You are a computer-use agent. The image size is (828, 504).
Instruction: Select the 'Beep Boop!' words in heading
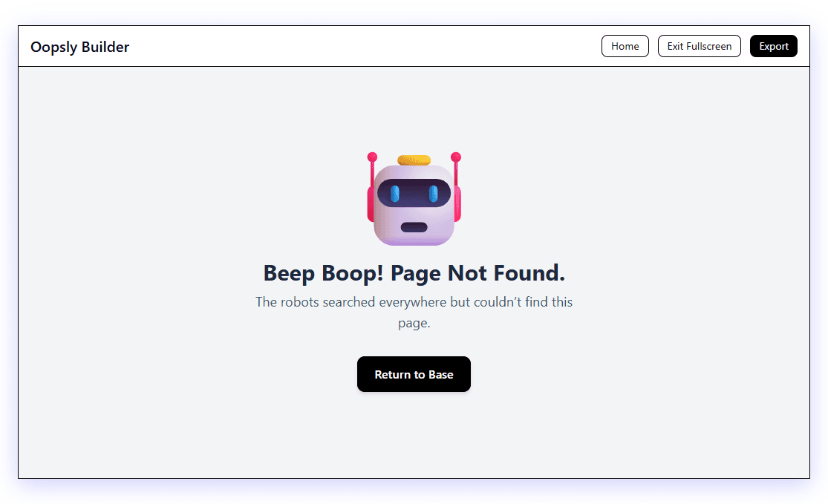tap(323, 273)
